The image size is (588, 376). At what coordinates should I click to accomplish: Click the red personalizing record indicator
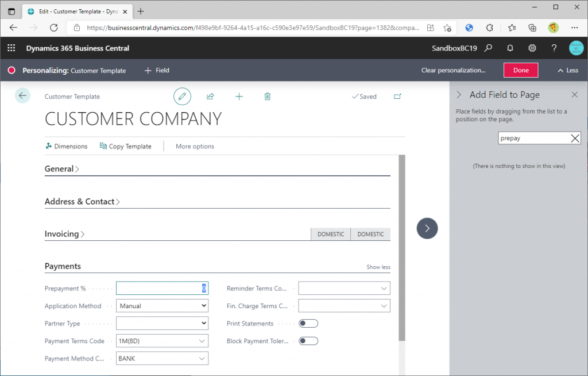coord(11,70)
